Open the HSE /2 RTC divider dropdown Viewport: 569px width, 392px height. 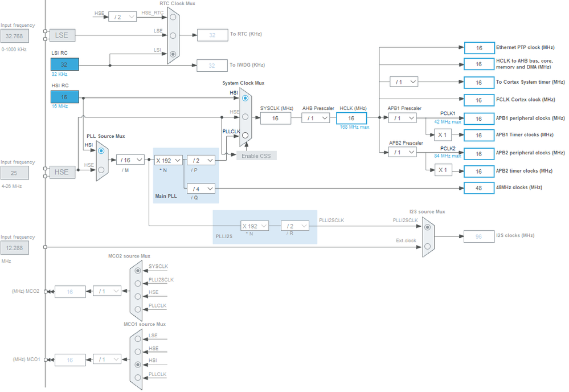122,17
